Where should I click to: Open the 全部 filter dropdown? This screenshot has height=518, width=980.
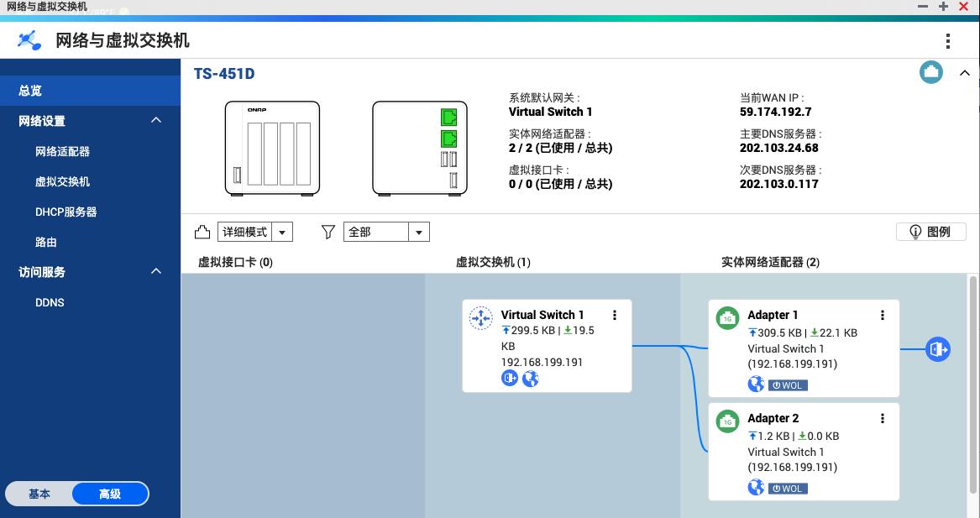pyautogui.click(x=418, y=231)
